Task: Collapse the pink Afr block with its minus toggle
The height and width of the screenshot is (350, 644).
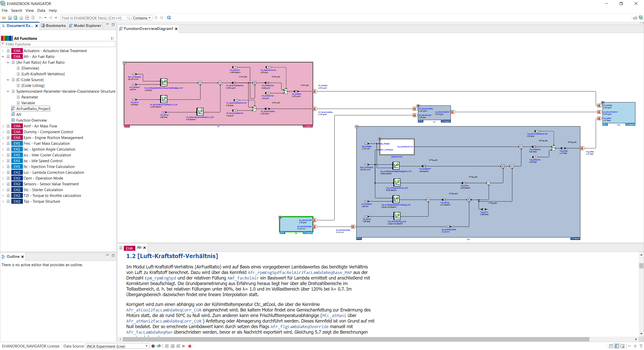Action: 124,62
